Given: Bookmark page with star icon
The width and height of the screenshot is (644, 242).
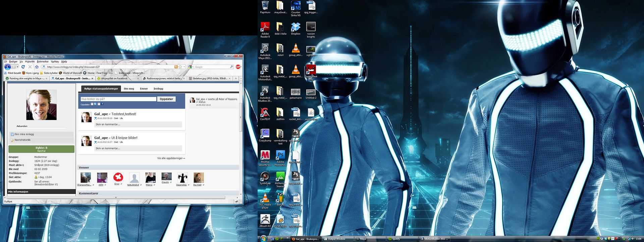Looking at the screenshot, I should tap(180, 67).
